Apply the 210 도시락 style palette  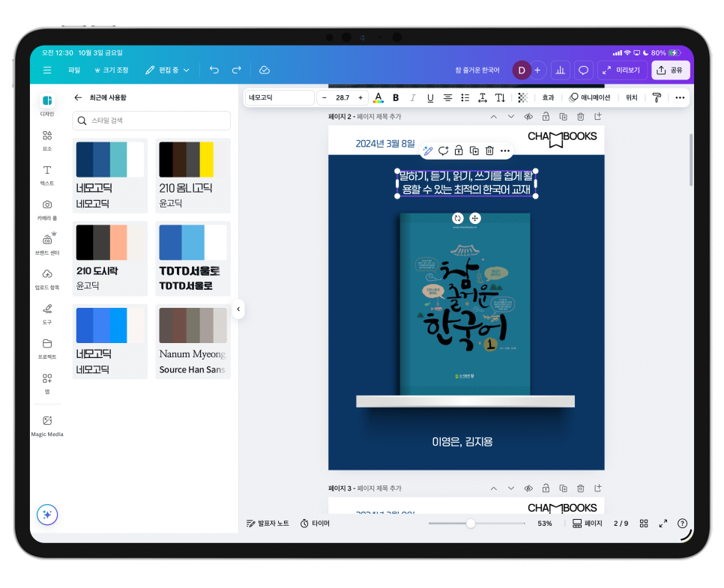tap(110, 258)
